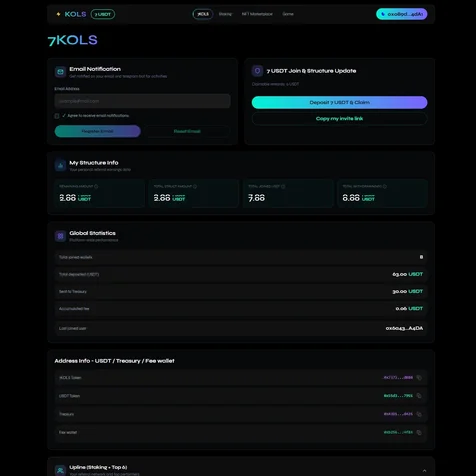Copy the Treasury address
476x476 pixels.
click(419, 414)
